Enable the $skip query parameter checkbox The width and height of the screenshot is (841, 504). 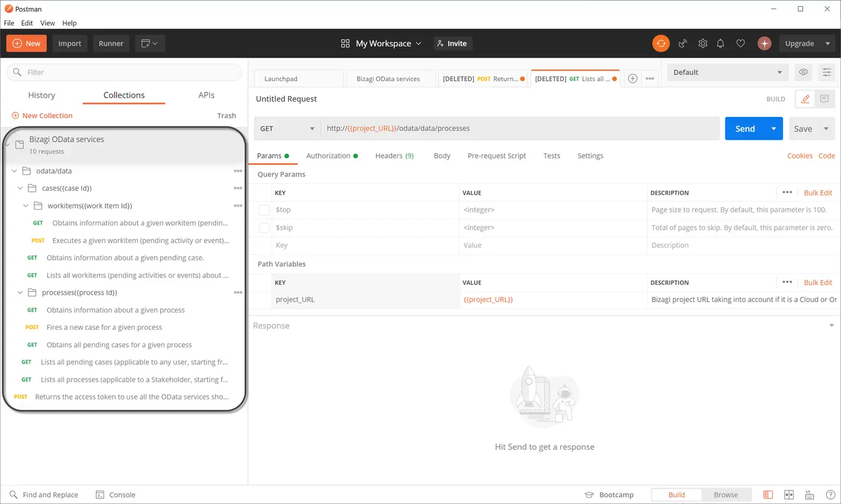point(264,228)
